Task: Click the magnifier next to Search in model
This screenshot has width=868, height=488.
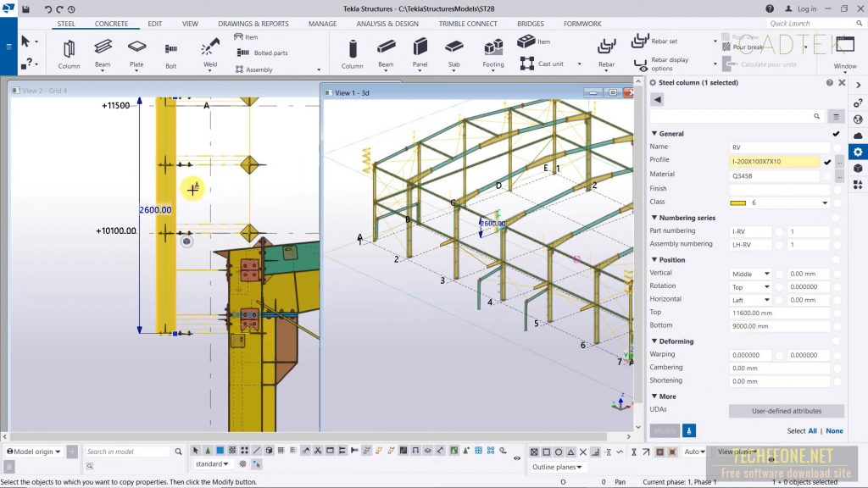Action: [178, 452]
